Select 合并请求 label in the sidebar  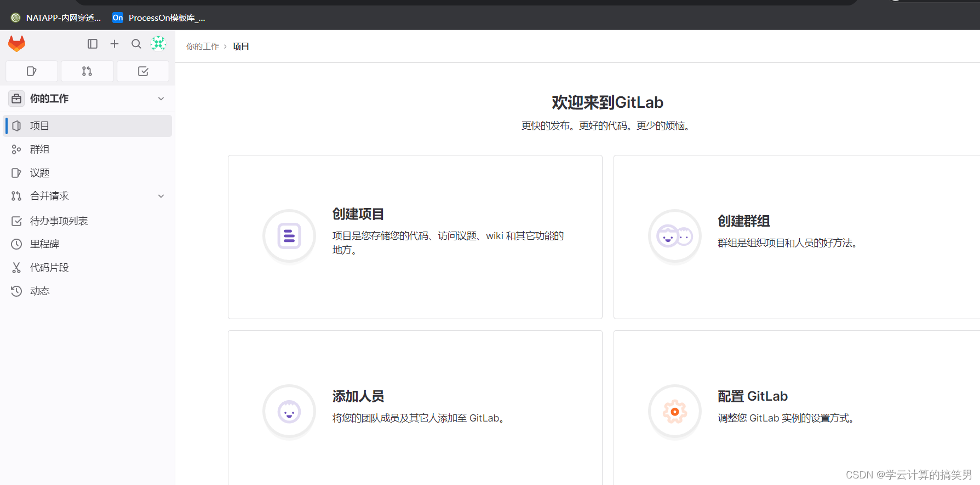[x=49, y=196]
